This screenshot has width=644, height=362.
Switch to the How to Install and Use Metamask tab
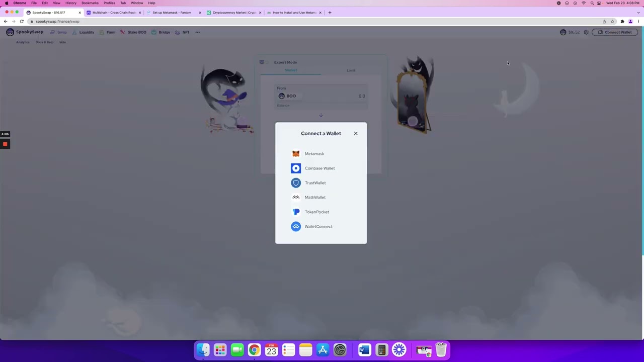294,13
